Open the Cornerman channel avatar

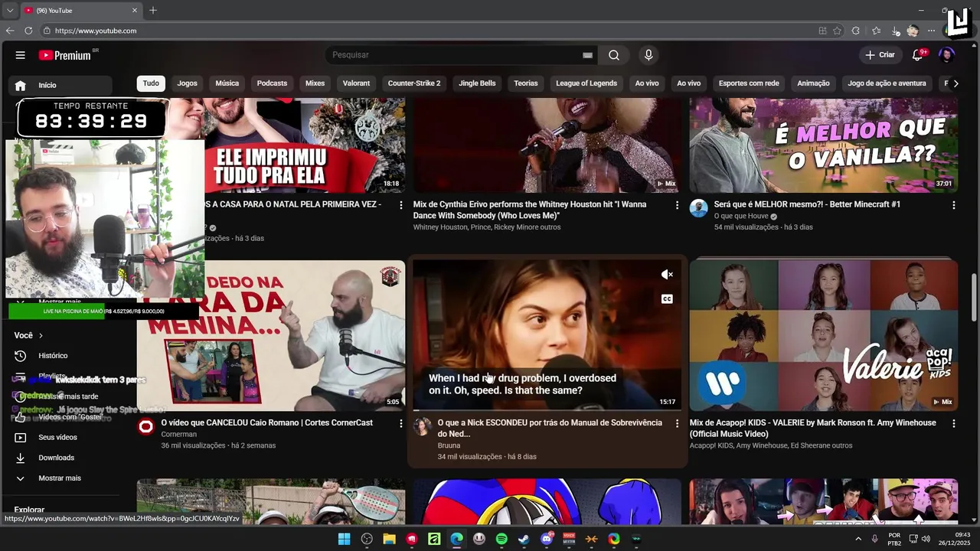click(x=145, y=426)
